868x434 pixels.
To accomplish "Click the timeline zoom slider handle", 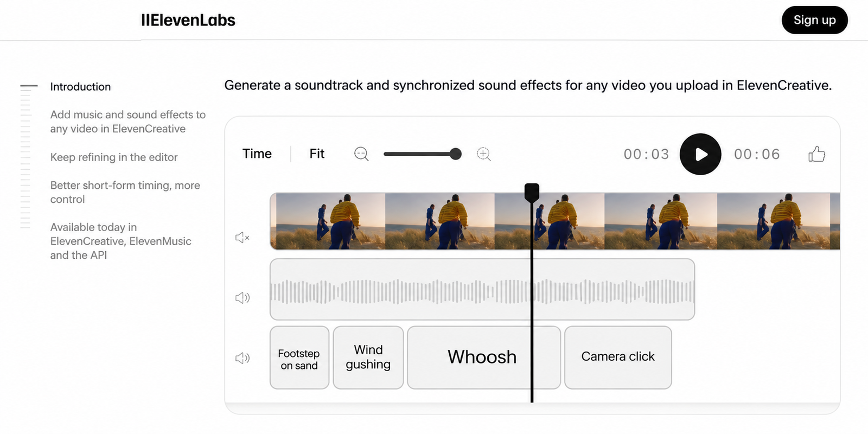I will pyautogui.click(x=456, y=154).
